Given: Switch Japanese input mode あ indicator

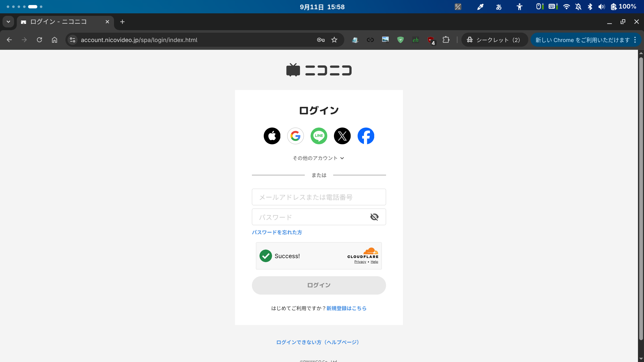Looking at the screenshot, I should [499, 7].
